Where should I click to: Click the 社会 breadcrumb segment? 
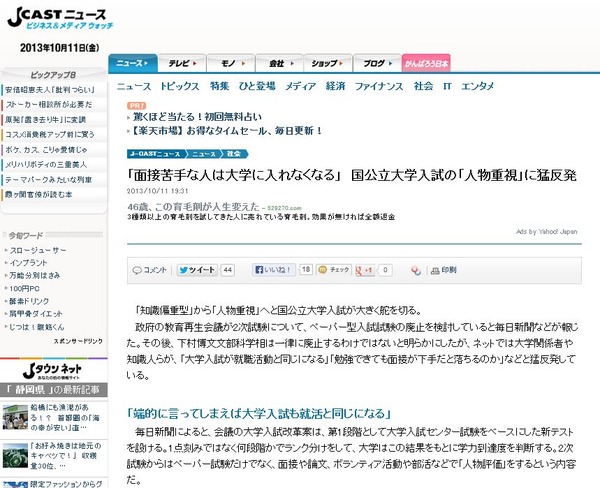click(x=234, y=154)
